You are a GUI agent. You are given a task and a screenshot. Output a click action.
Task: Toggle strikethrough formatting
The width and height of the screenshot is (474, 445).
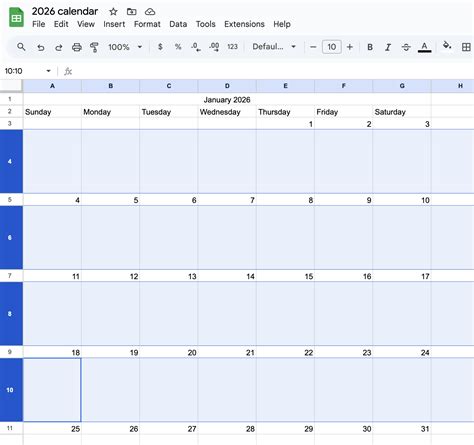click(406, 47)
